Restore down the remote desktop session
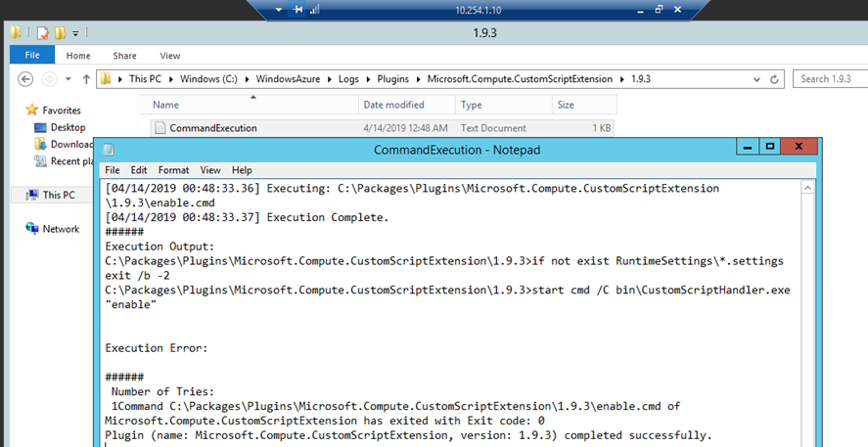 659,10
